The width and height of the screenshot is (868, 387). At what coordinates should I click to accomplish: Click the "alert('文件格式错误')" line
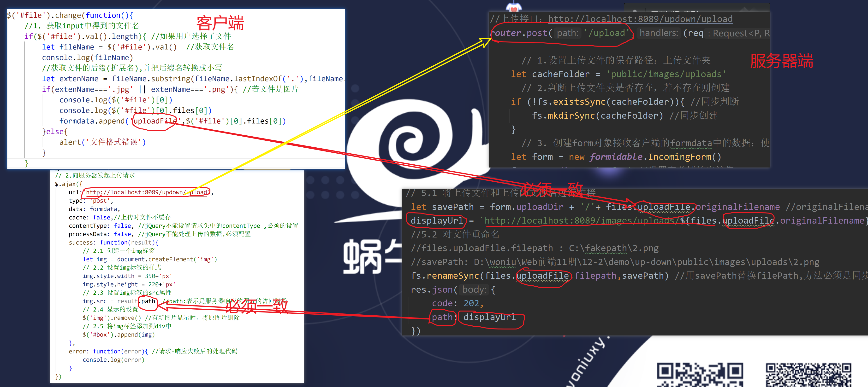pos(102,142)
